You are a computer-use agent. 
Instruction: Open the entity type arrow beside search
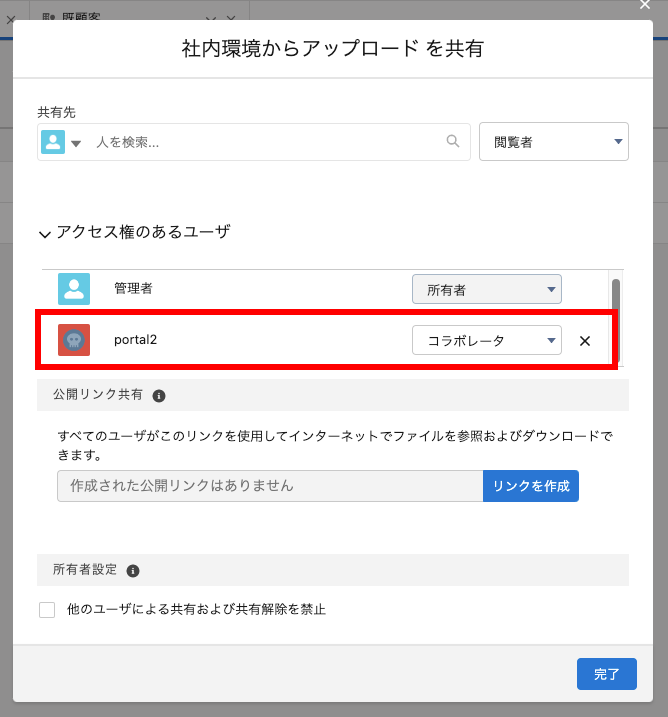76,143
